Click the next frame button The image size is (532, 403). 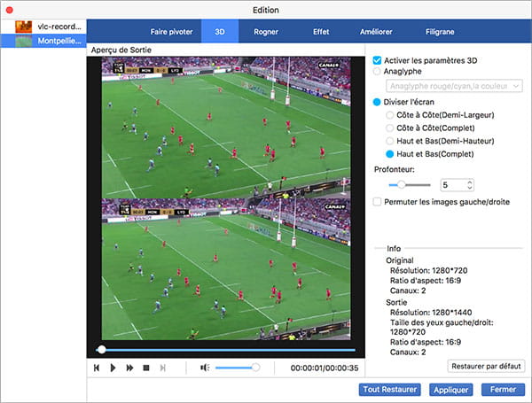(x=162, y=368)
